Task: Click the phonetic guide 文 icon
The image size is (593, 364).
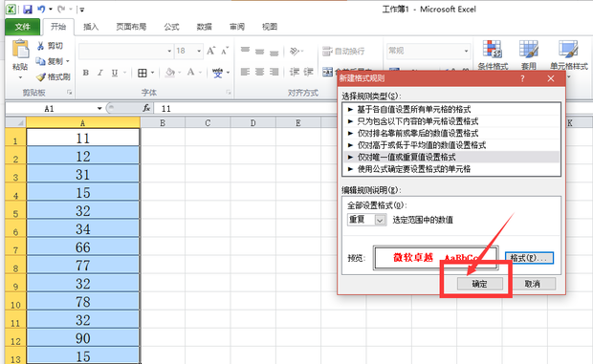Action: pyautogui.click(x=217, y=73)
